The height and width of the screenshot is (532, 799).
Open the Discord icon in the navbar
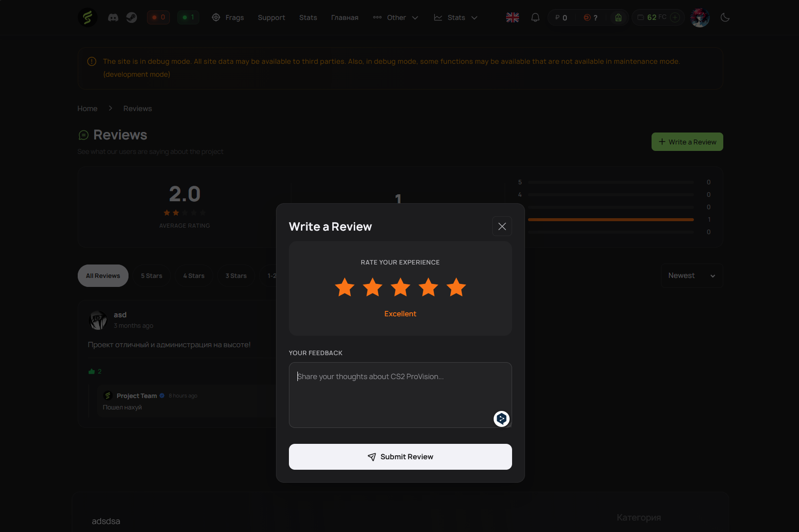(113, 17)
